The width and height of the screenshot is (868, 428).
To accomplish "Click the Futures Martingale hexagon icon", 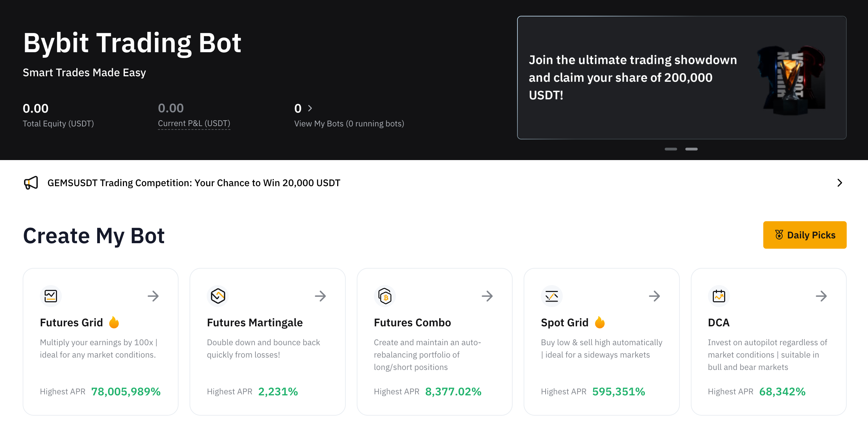I will pos(218,296).
